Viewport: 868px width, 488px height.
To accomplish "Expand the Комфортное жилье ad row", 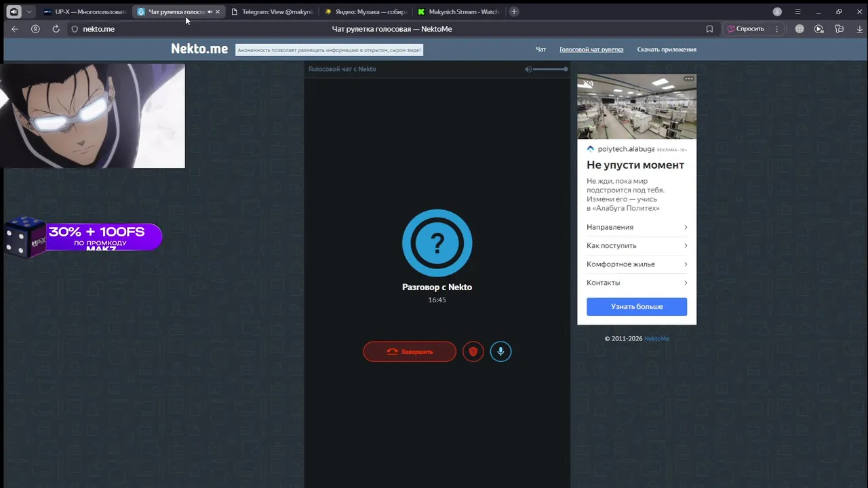I will click(637, 264).
